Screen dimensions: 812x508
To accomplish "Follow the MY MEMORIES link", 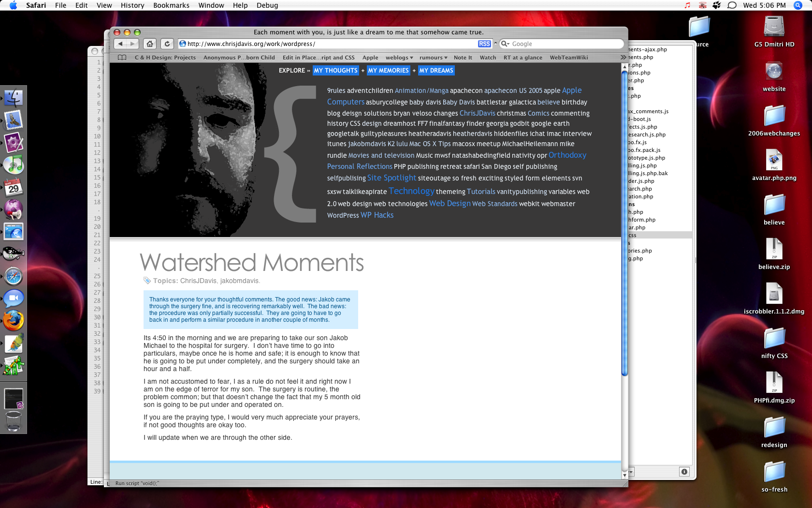I will click(x=388, y=71).
